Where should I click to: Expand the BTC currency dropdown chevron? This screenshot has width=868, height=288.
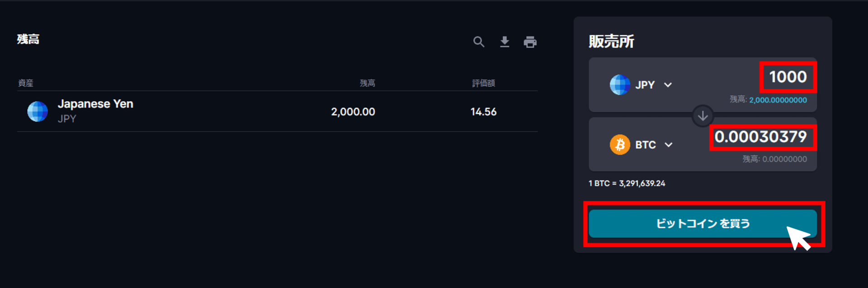[669, 145]
